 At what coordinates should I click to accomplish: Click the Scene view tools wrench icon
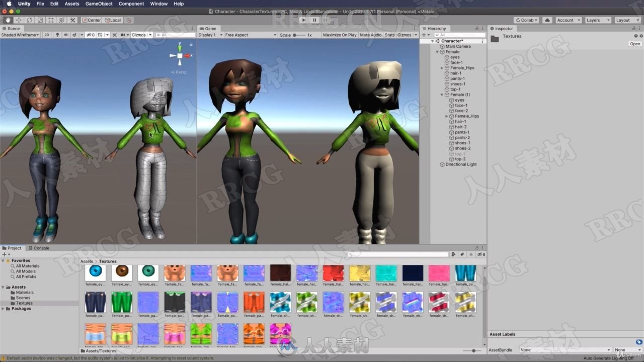click(115, 35)
